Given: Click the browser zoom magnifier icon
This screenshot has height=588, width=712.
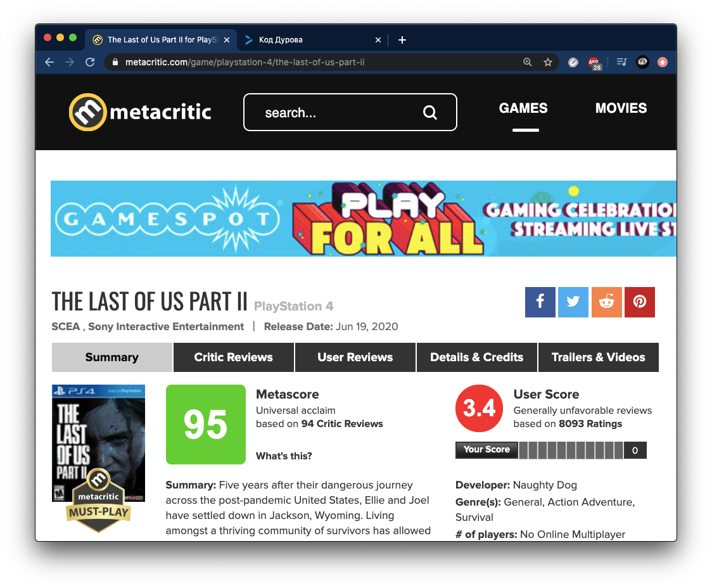Looking at the screenshot, I should [x=527, y=62].
